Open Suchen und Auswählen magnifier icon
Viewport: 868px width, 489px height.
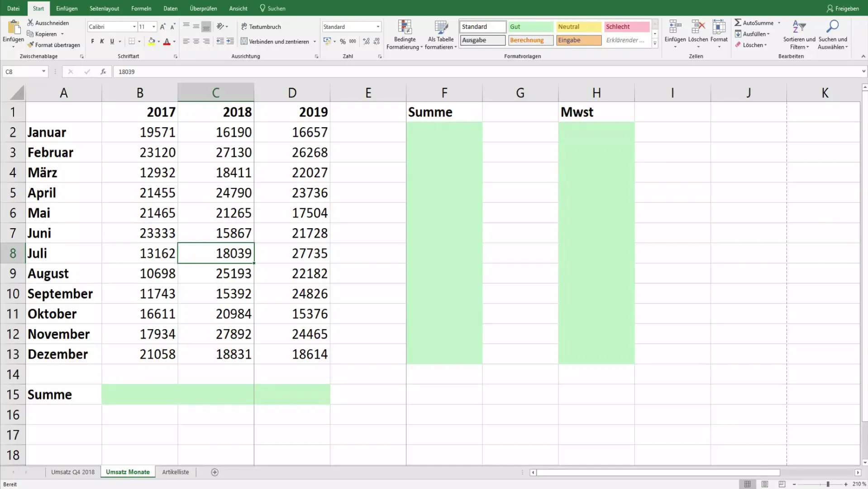832,27
